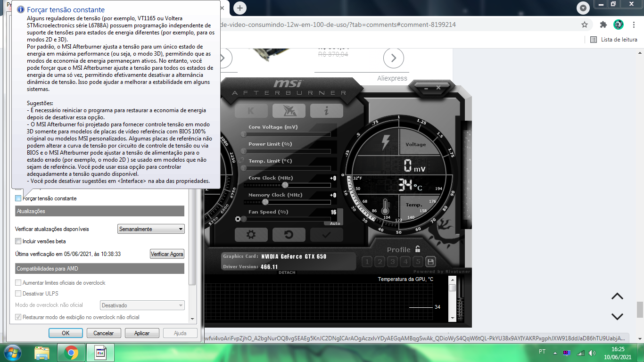Click the framerate monitor tray icon showing 60
This screenshot has width=644, height=362.
coord(567,353)
